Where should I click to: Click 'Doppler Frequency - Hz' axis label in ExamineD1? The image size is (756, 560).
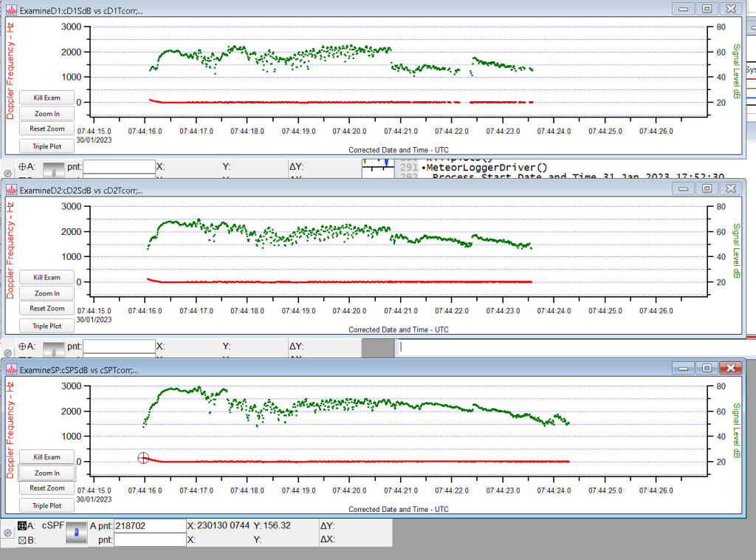point(10,70)
